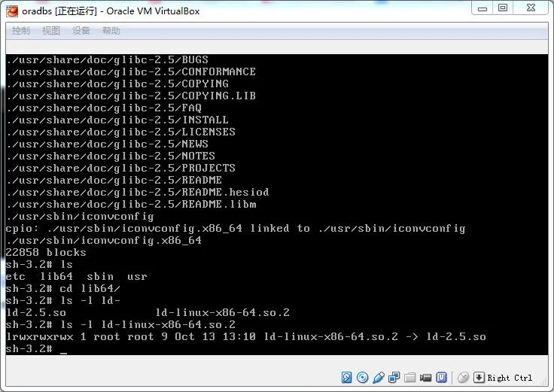The image size is (554, 392).
Task: Click the glibc-2.5/LICENSES path line
Action: tap(120, 132)
